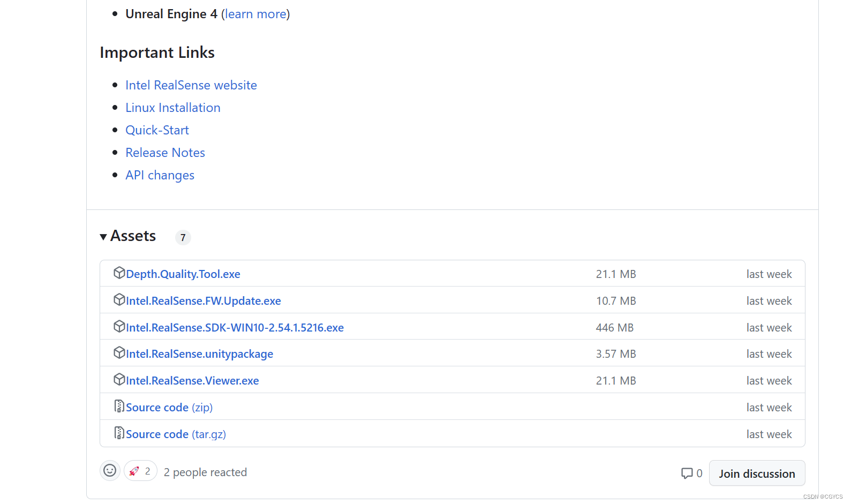This screenshot has height=504, width=851.
Task: Download Depth.Quality.Tool.exe
Action: click(x=183, y=274)
